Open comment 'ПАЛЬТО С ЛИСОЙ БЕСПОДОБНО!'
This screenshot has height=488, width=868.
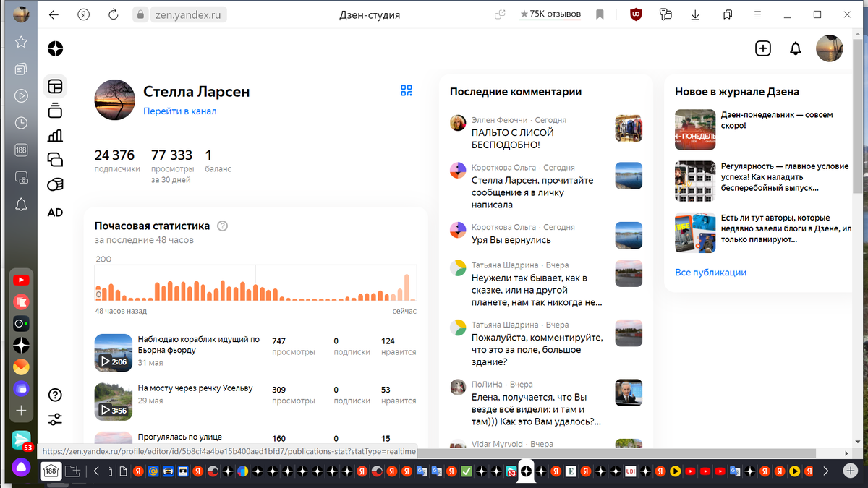pyautogui.click(x=512, y=139)
